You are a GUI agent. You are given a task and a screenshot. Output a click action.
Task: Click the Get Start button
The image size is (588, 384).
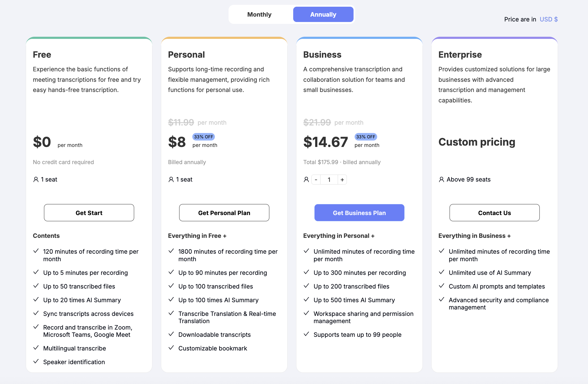click(89, 213)
